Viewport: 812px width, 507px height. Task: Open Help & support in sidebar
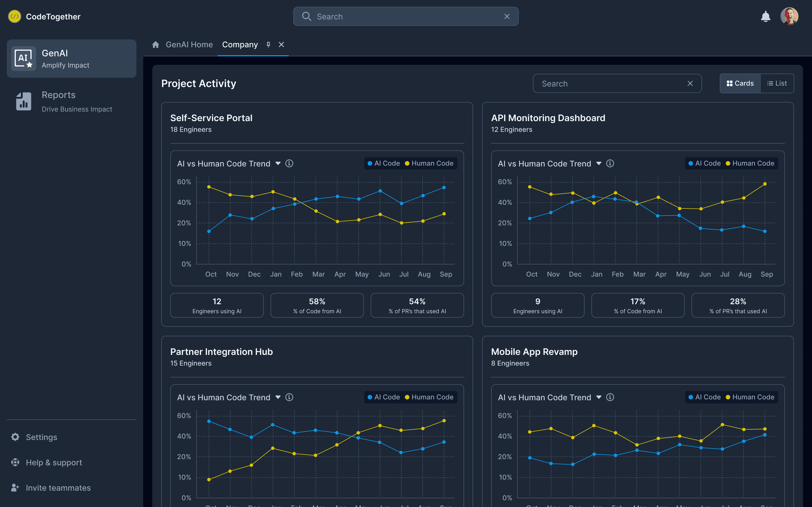[x=54, y=462]
